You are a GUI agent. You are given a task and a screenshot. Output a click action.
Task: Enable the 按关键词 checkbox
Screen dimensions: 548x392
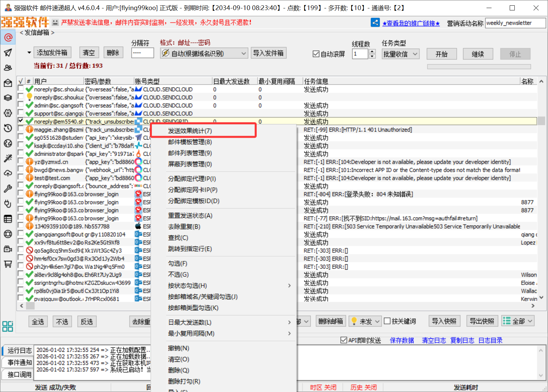pos(387,321)
